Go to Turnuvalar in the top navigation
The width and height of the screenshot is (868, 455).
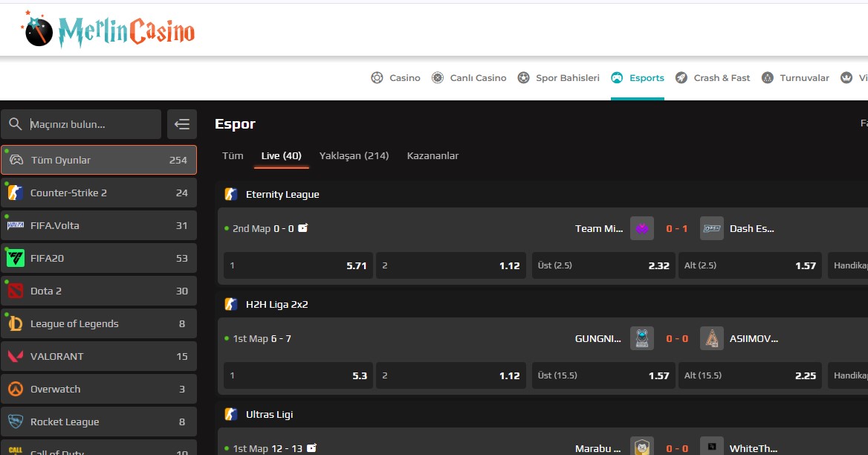tap(795, 78)
